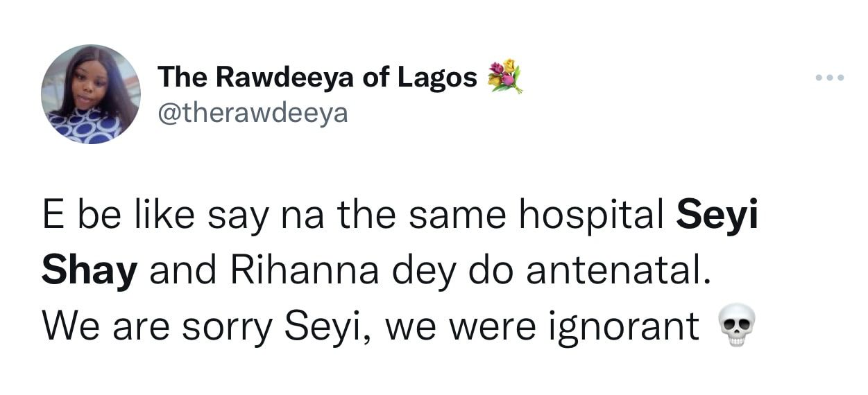This screenshot has width=868, height=395.
Task: Click the word Lagos in the display name
Action: coord(437,79)
